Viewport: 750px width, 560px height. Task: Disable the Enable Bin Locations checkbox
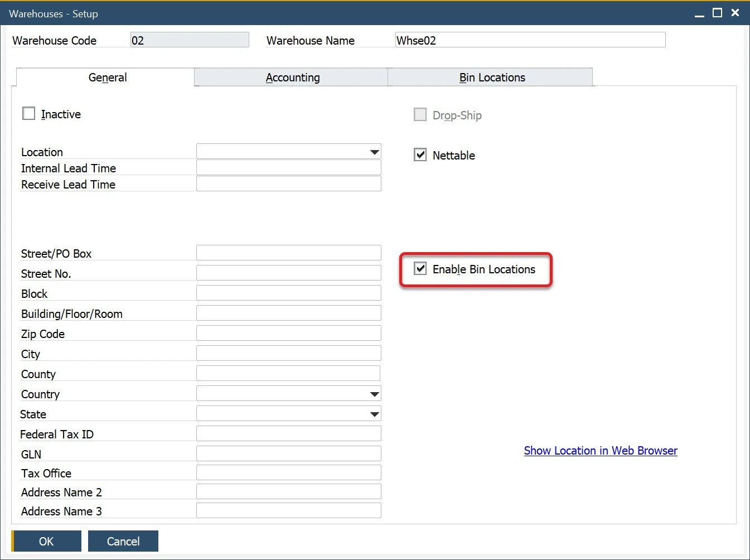click(x=420, y=269)
